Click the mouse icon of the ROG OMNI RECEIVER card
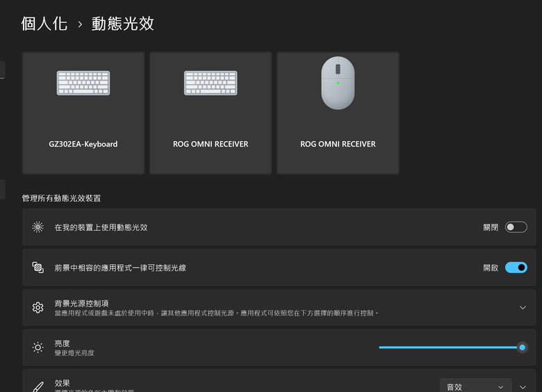The height and width of the screenshot is (392, 542). 338,83
